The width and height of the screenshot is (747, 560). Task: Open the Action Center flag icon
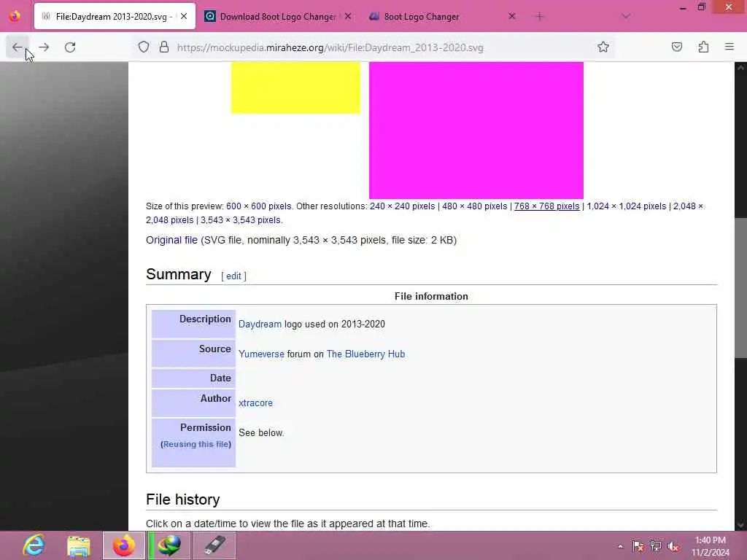point(638,546)
